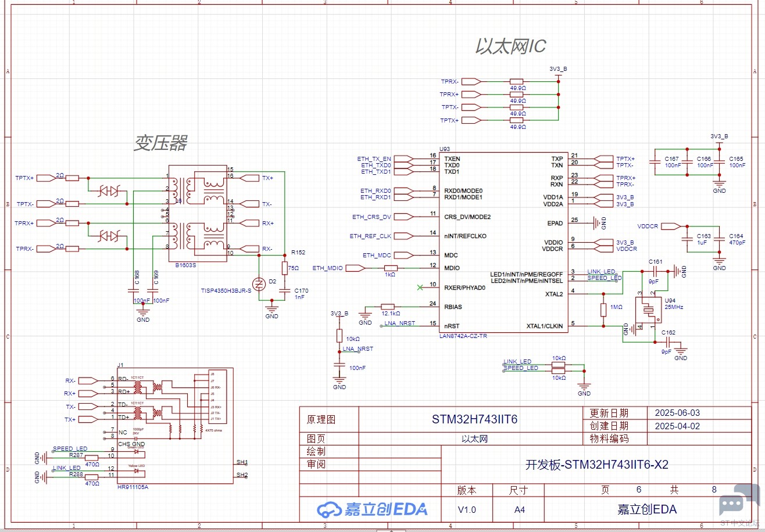Select the U93 LAN8742A-CZ-TR part label
Viewport: 765px width, 532px height.
463,336
